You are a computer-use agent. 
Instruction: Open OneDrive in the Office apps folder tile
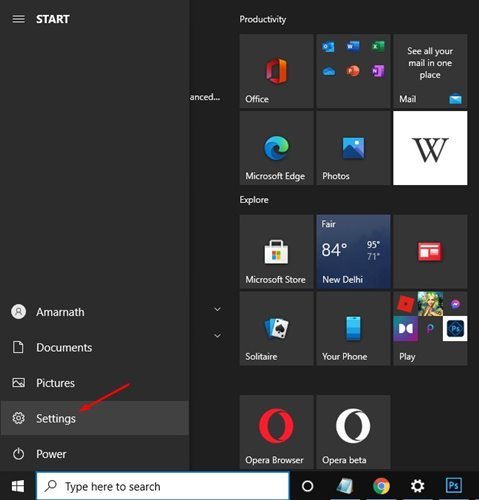tap(329, 71)
